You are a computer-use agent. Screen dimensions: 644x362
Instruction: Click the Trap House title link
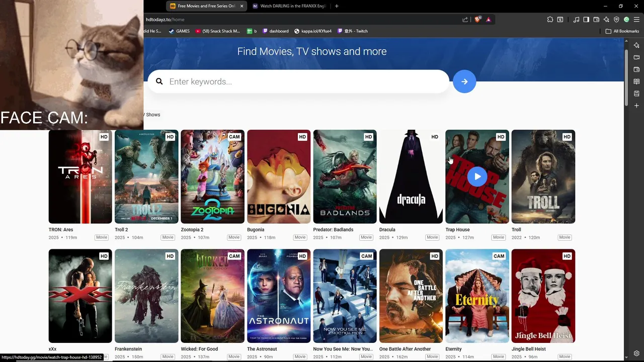(x=457, y=230)
